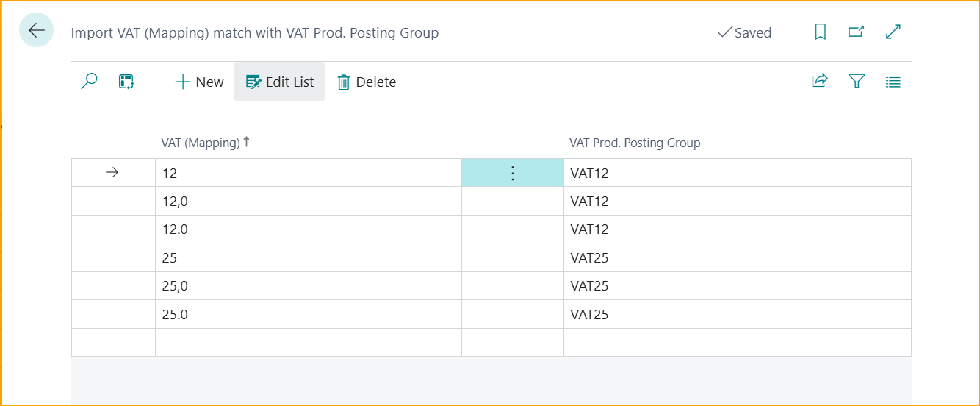Select the 12,0 mapping cell

click(x=308, y=202)
